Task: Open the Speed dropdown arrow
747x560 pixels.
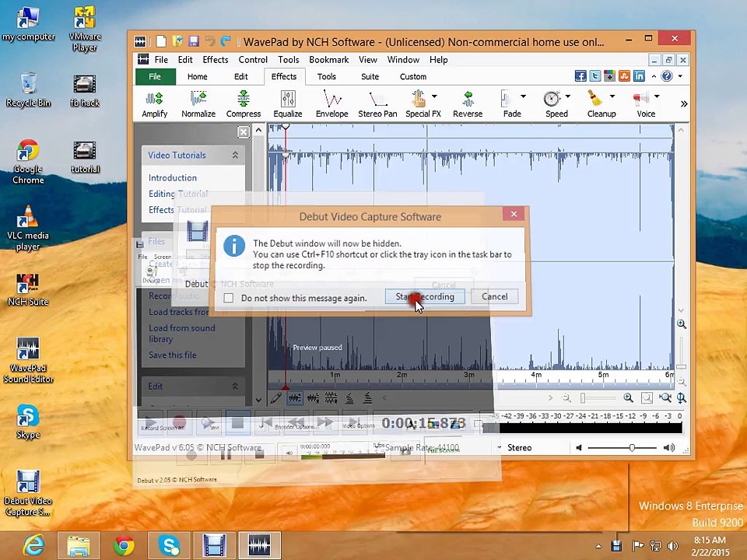Action: pos(568,96)
